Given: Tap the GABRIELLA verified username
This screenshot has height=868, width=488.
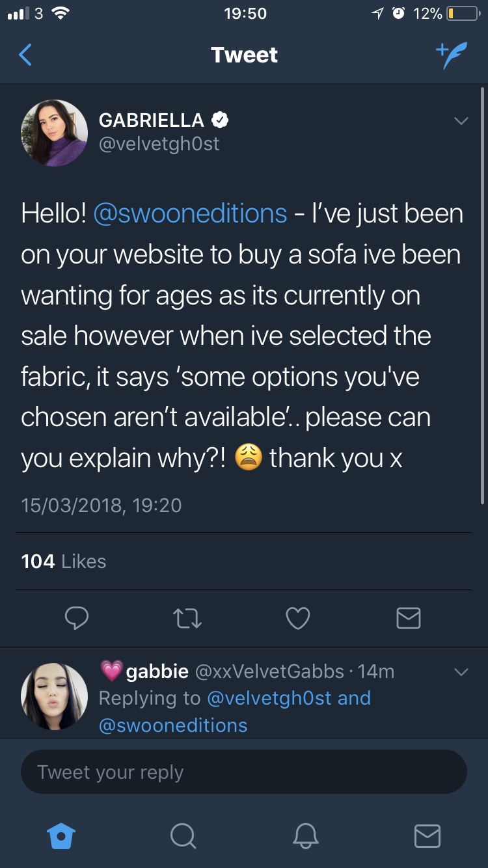Looking at the screenshot, I should click(x=152, y=120).
